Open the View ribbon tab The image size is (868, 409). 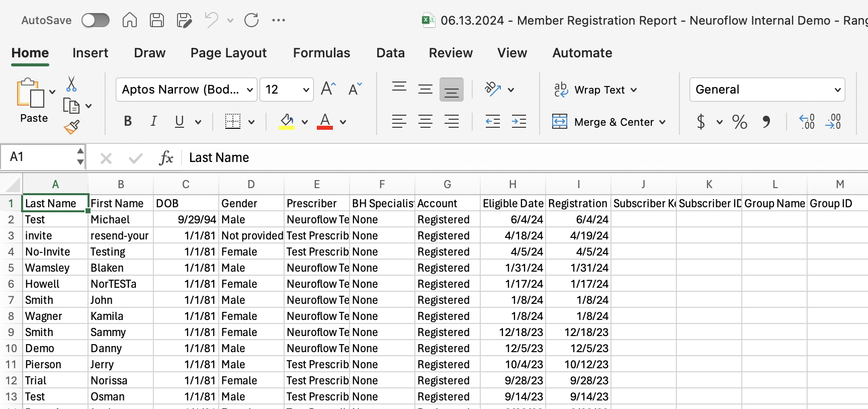[x=512, y=53]
